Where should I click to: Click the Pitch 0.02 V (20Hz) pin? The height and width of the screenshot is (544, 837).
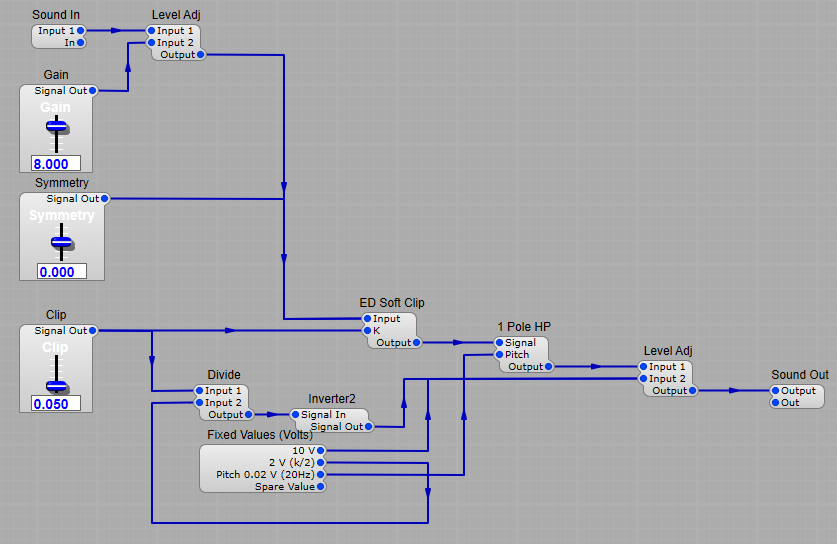(321, 475)
